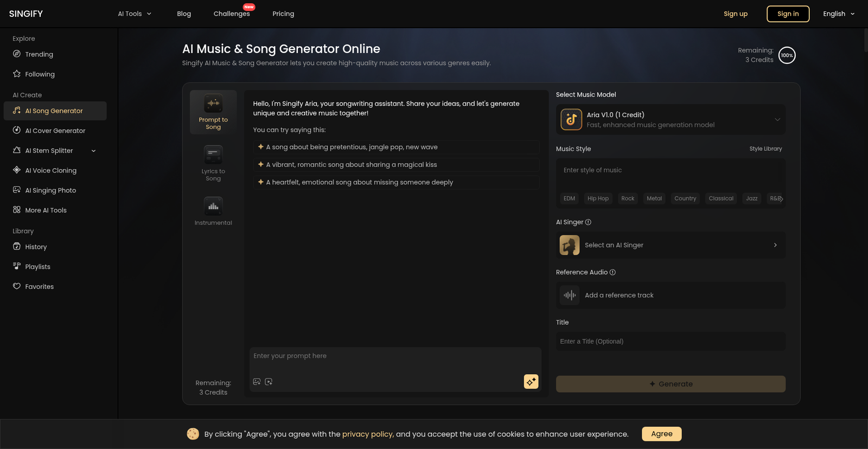Click the AI Singer info icon
Viewport: 868px width, 449px height.
click(x=588, y=222)
